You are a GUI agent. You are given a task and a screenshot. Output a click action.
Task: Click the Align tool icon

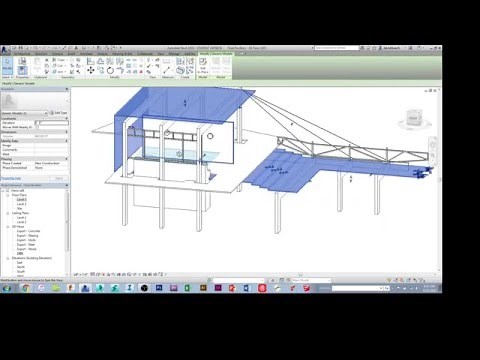tap(90, 61)
